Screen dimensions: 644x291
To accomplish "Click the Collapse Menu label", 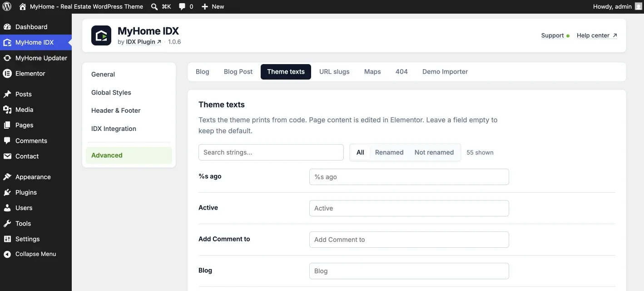I will click(36, 254).
